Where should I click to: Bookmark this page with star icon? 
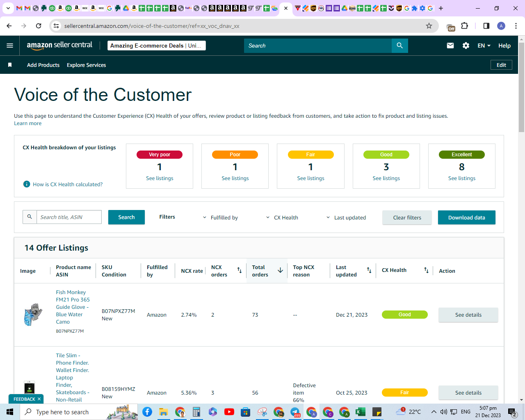[x=429, y=26]
